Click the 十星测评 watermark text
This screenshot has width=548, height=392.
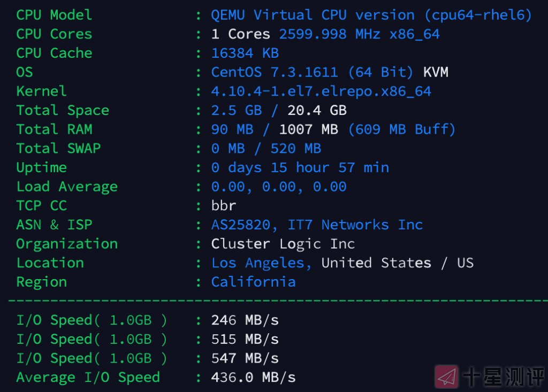click(x=503, y=376)
